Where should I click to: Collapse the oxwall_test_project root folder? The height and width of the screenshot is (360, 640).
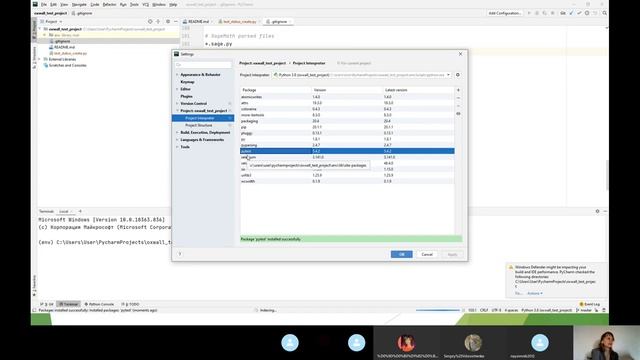pos(40,29)
